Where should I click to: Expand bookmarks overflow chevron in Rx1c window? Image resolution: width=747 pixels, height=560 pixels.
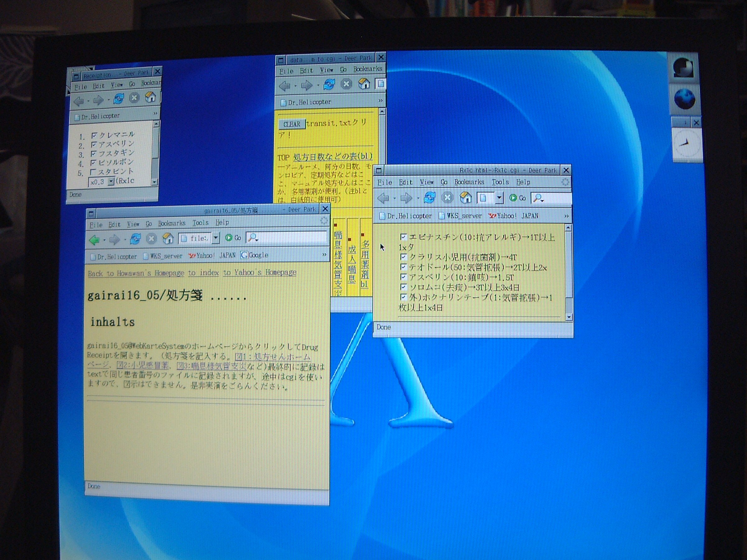point(567,216)
